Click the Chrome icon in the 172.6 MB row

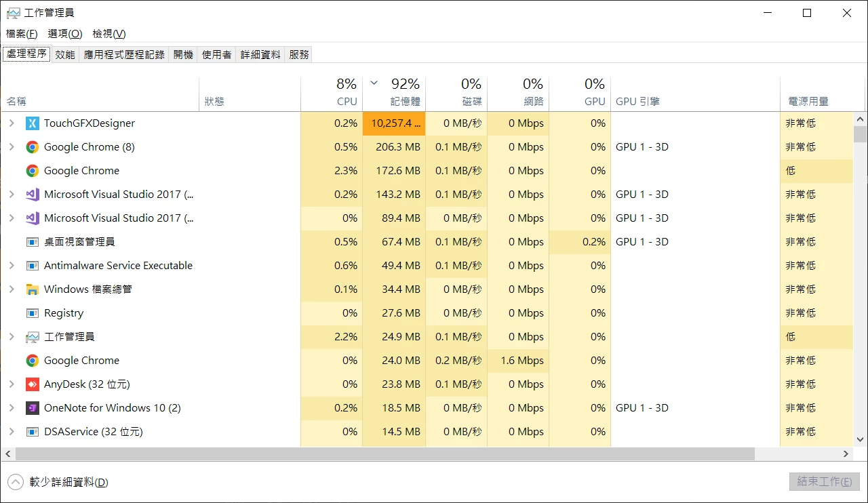pos(32,171)
